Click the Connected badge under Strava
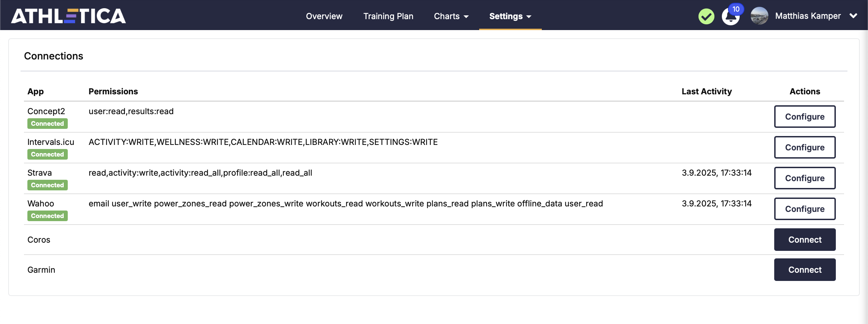The height and width of the screenshot is (324, 868). click(48, 185)
